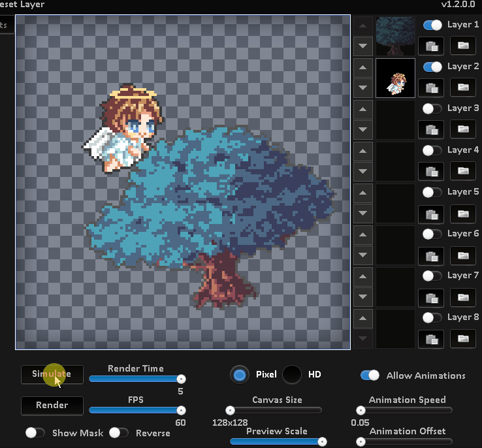Click Reset Layer at top
482x448 pixels.
pyautogui.click(x=22, y=5)
